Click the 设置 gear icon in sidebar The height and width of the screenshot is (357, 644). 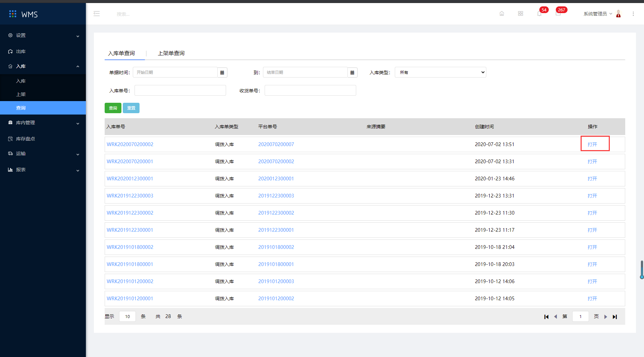tap(10, 35)
